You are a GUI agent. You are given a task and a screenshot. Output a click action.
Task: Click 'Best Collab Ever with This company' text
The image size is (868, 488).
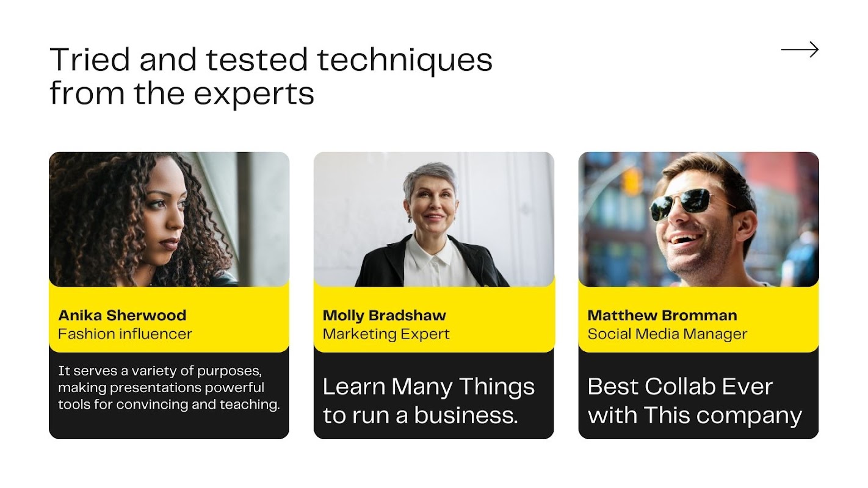[x=694, y=401]
